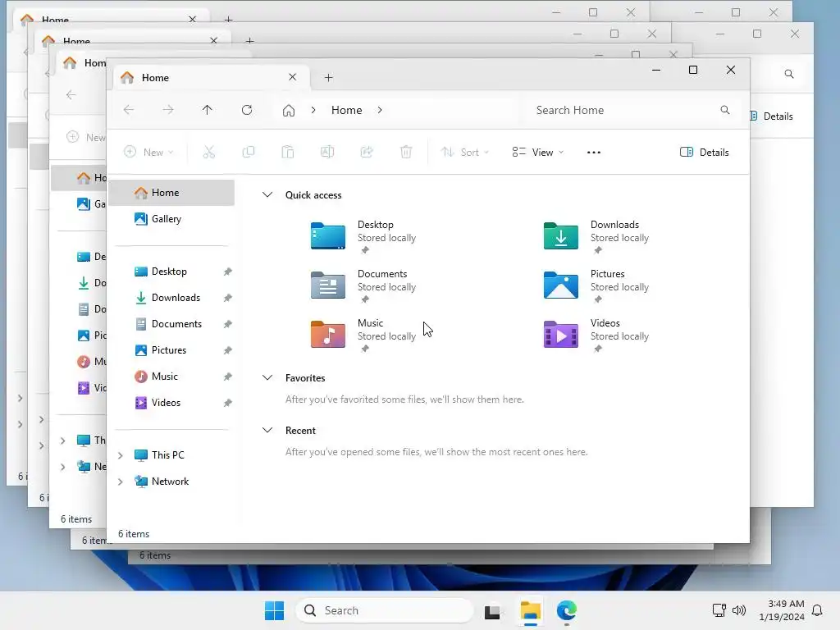The image size is (840, 630).
Task: Go back using the left arrow button
Action: click(x=129, y=110)
